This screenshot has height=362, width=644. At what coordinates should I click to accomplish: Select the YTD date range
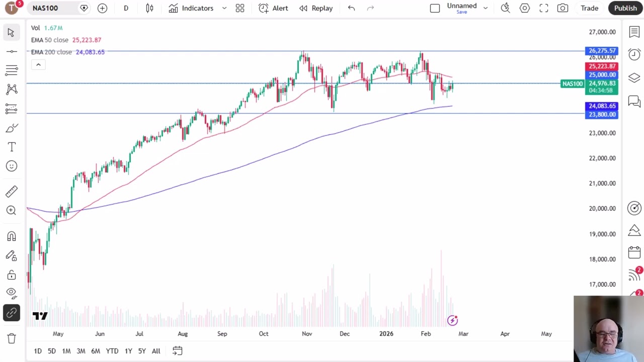(112, 351)
